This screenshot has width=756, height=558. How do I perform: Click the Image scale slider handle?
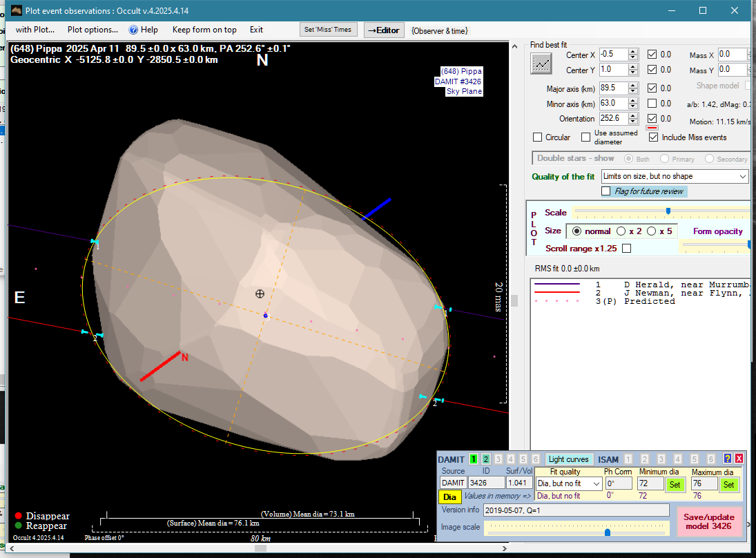pyautogui.click(x=607, y=532)
